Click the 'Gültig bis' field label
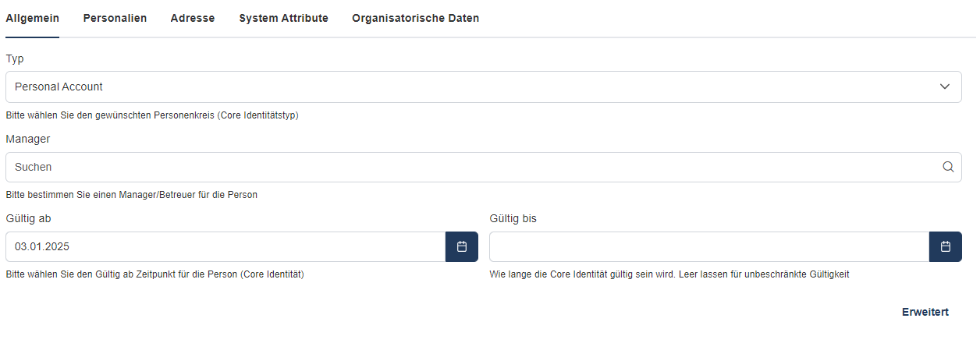980x343 pixels. pyautogui.click(x=513, y=218)
